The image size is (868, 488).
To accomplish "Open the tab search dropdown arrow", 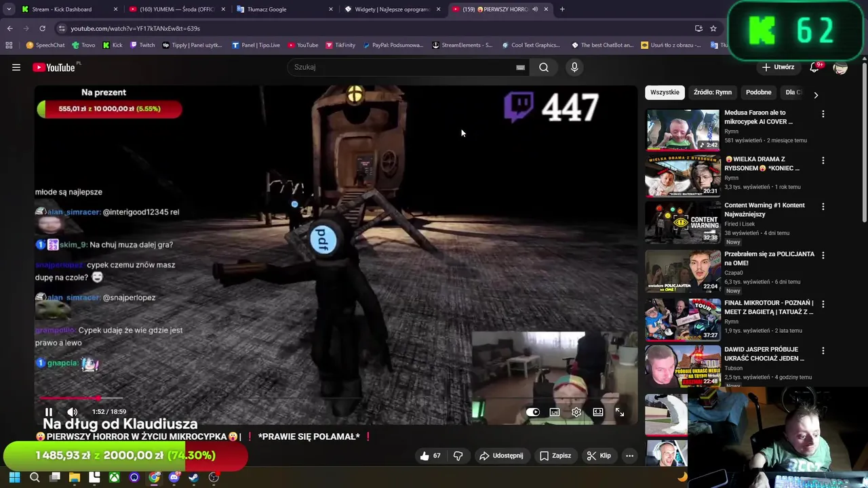I will [9, 9].
